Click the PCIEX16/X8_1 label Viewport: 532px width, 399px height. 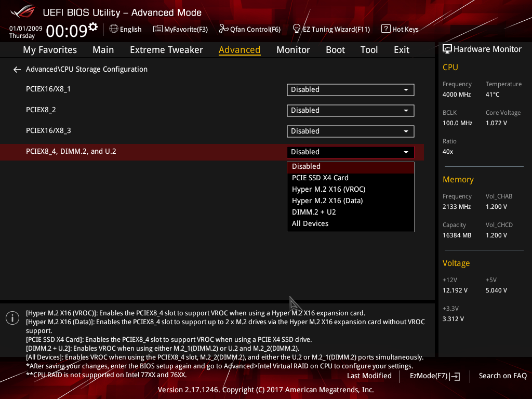click(x=48, y=89)
